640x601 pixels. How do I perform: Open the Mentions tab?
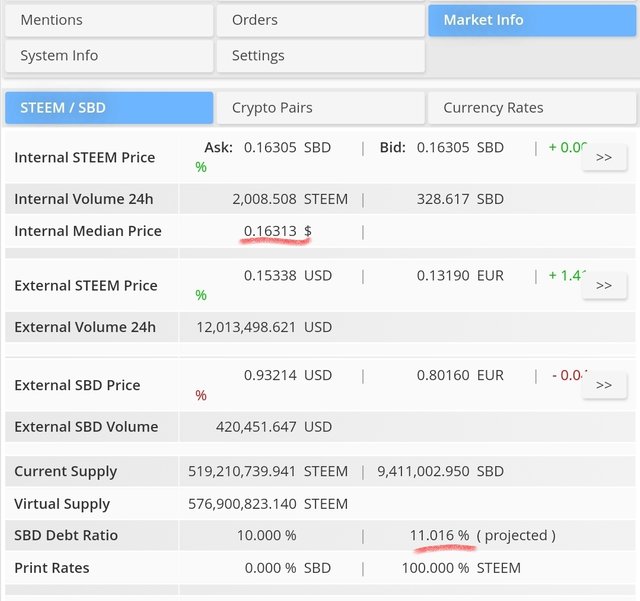pos(109,20)
